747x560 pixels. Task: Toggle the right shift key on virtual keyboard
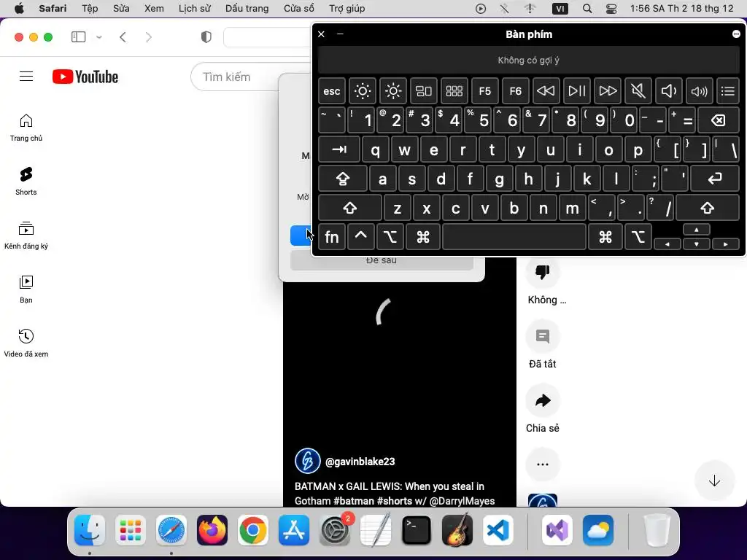tap(708, 208)
